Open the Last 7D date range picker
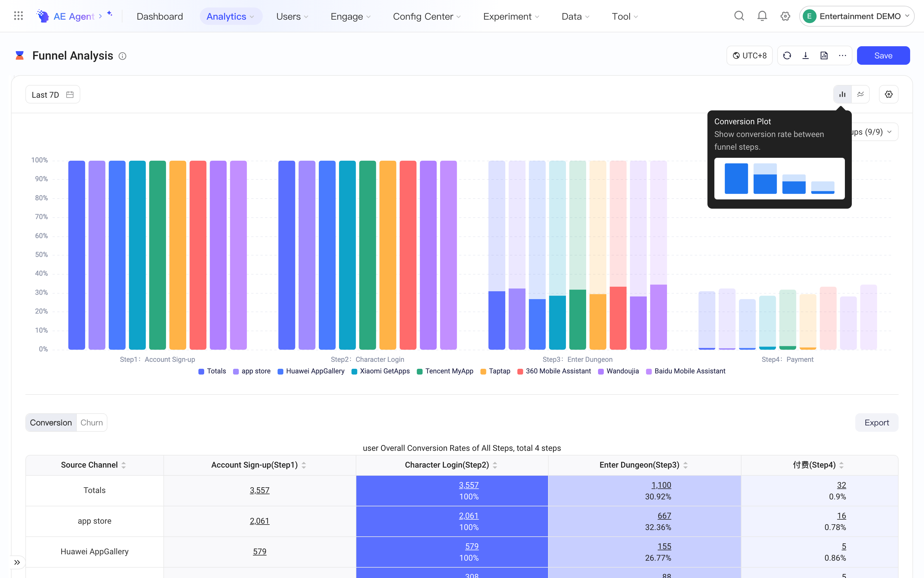The width and height of the screenshot is (924, 578). coord(53,95)
